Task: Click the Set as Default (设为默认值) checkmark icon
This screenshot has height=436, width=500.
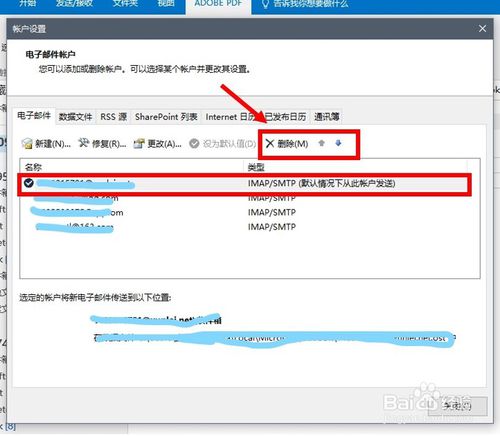Action: pos(194,144)
